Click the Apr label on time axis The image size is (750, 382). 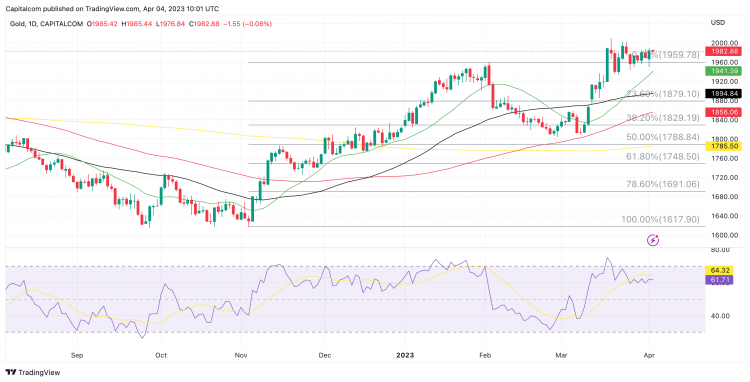point(650,356)
